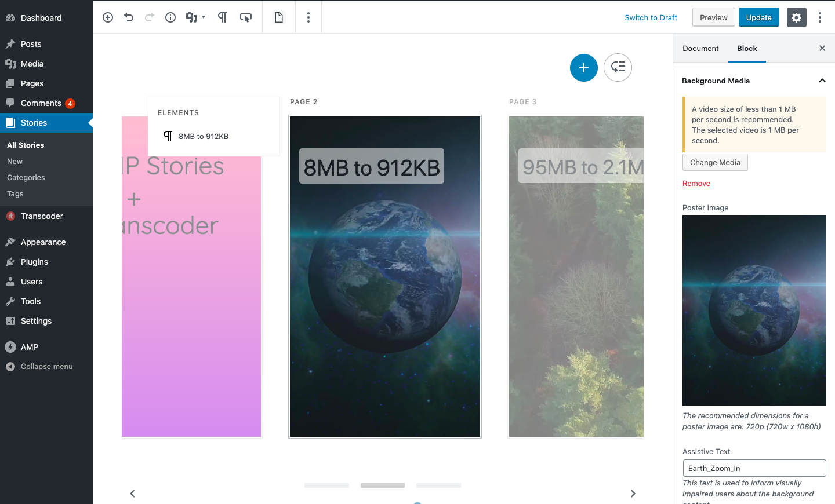Click the paragraph pilcrow toolbar icon
835x504 pixels.
(x=222, y=17)
